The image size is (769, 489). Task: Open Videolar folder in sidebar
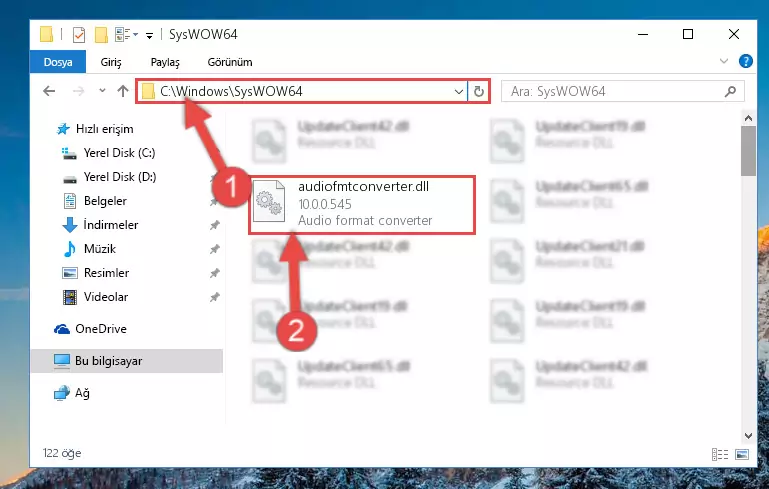click(105, 297)
